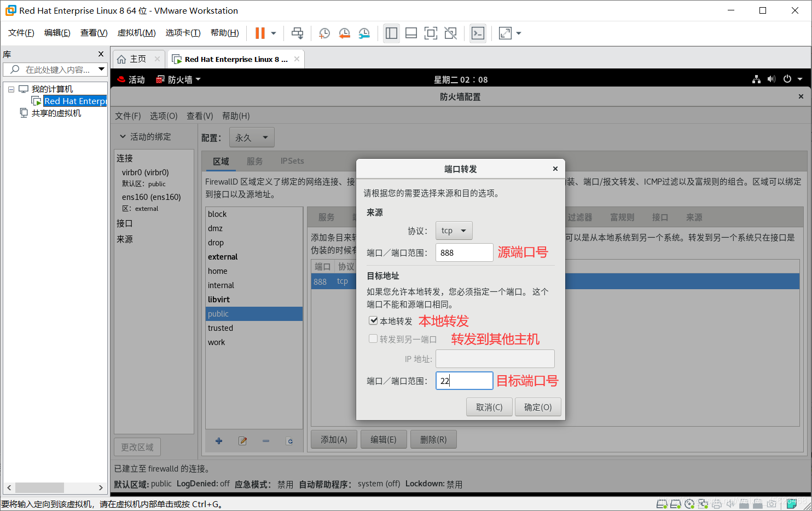The image size is (812, 511).
Task: Open the GNOME system menu arrow
Action: [800, 79]
